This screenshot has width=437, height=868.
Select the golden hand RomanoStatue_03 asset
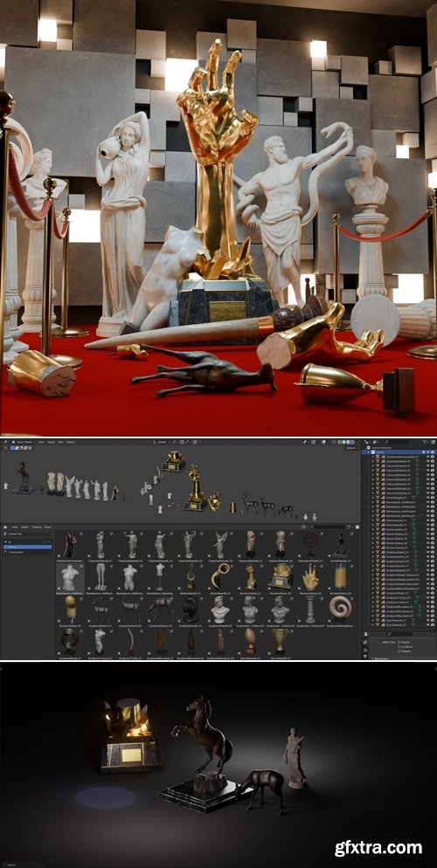coord(310,577)
